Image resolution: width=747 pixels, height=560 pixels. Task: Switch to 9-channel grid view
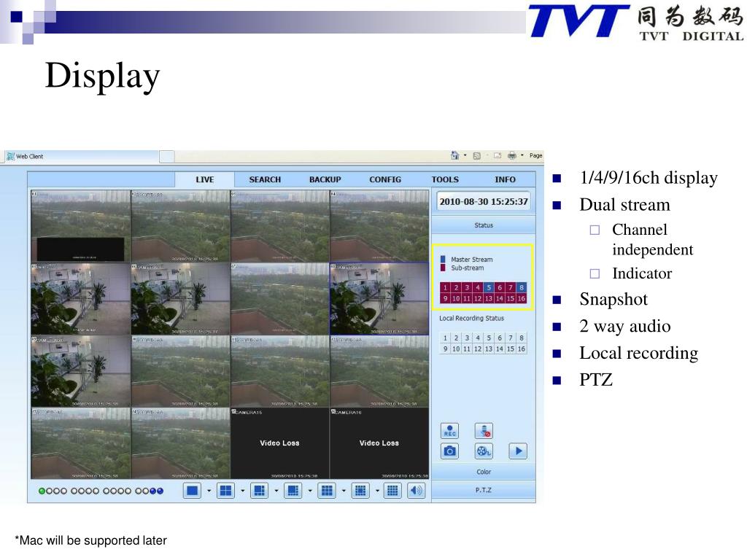click(x=327, y=491)
